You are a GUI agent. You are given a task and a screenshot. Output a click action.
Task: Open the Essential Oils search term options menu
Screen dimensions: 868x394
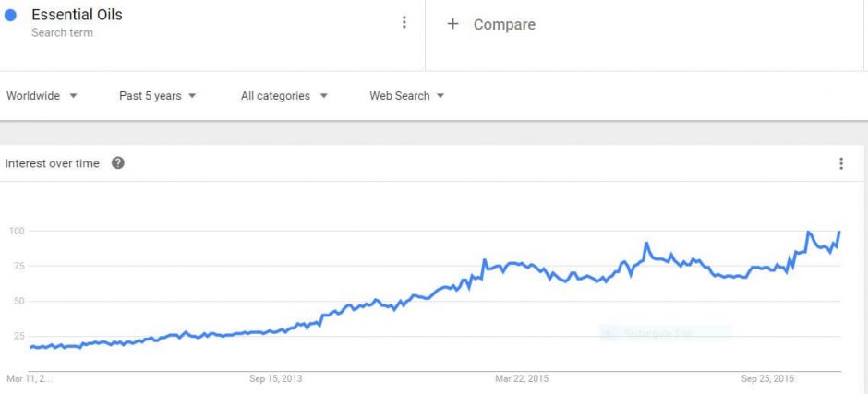(404, 22)
